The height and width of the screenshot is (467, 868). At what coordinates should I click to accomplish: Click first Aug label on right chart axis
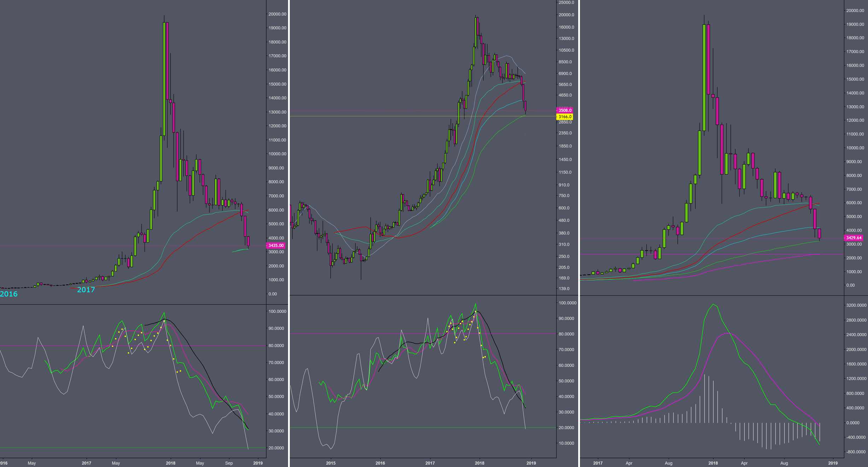(x=668, y=463)
